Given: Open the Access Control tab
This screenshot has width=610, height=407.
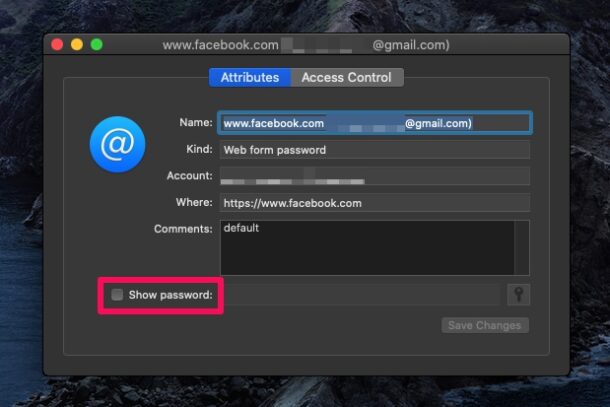Looking at the screenshot, I should coord(347,77).
